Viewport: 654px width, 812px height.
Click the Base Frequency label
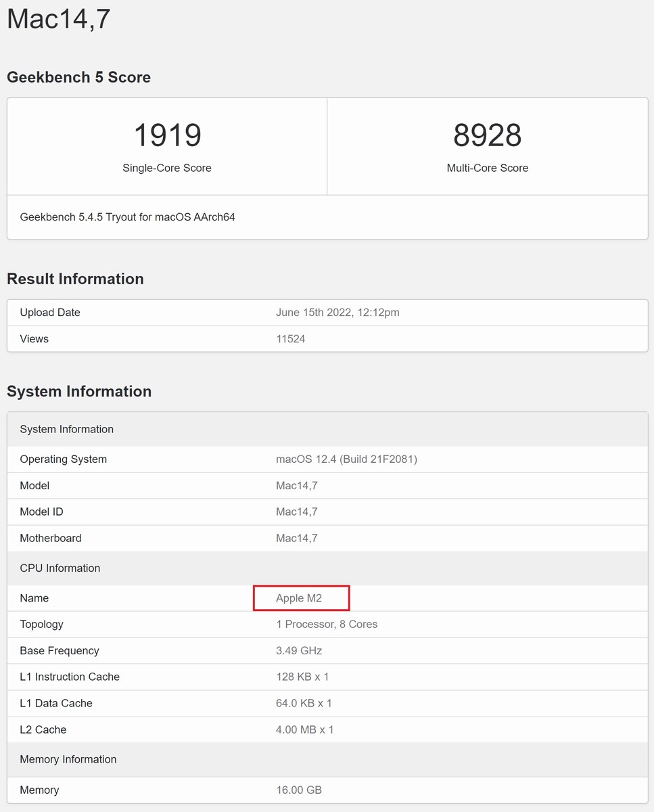pos(60,651)
